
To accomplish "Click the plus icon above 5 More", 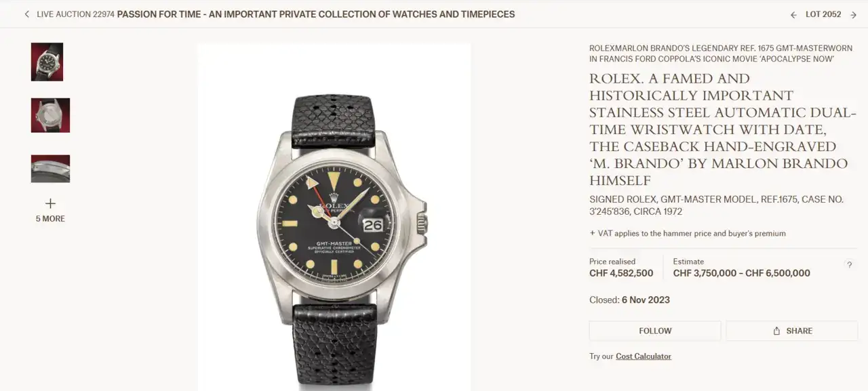I will pyautogui.click(x=50, y=203).
